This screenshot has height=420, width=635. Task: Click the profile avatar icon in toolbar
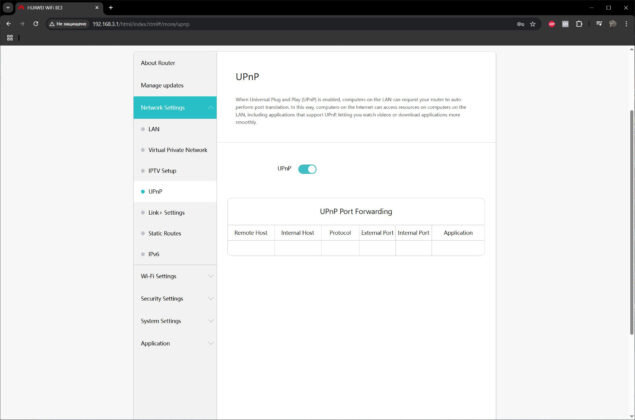click(613, 24)
